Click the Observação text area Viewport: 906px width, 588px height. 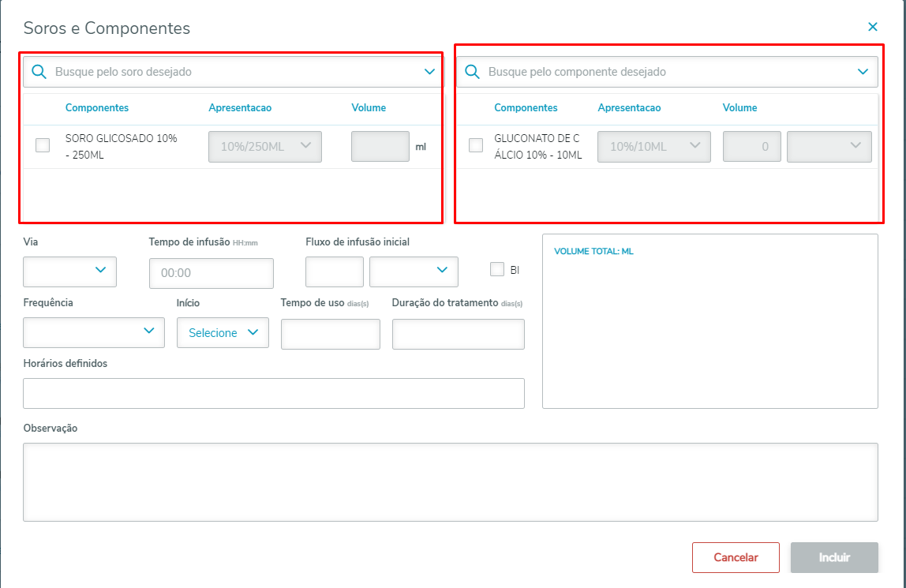click(450, 481)
